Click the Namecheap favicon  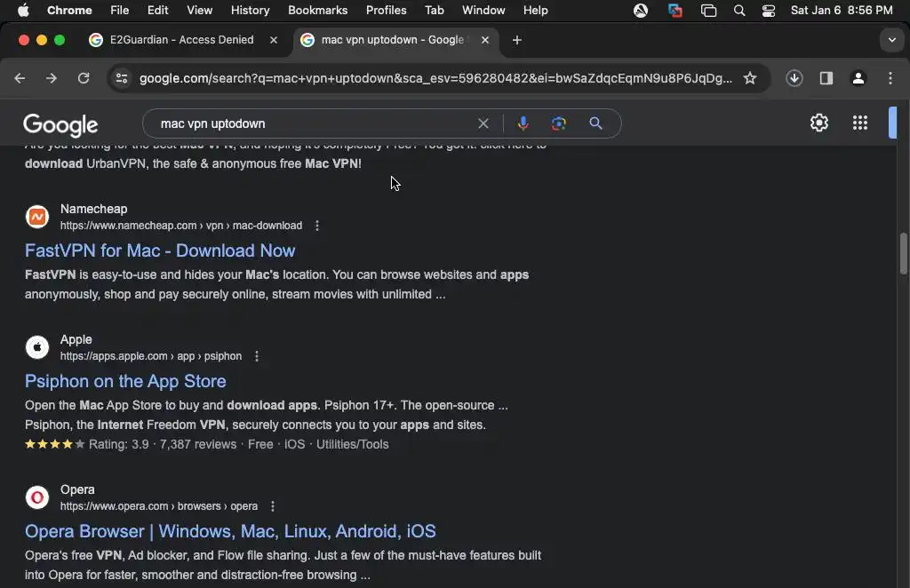coord(37,217)
